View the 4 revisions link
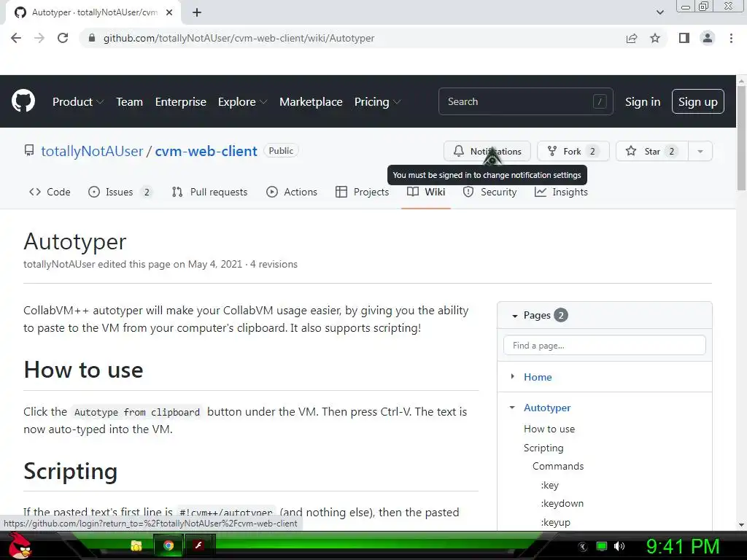This screenshot has height=560, width=747. click(x=274, y=264)
